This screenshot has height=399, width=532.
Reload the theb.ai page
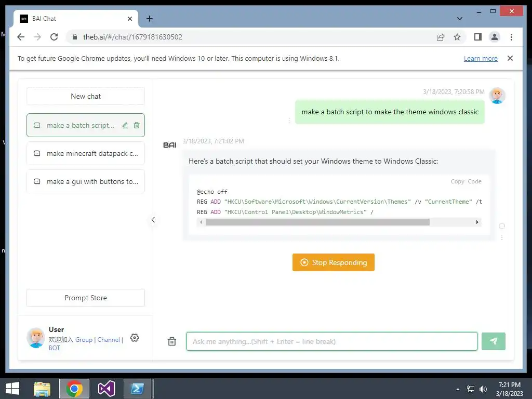(x=54, y=37)
